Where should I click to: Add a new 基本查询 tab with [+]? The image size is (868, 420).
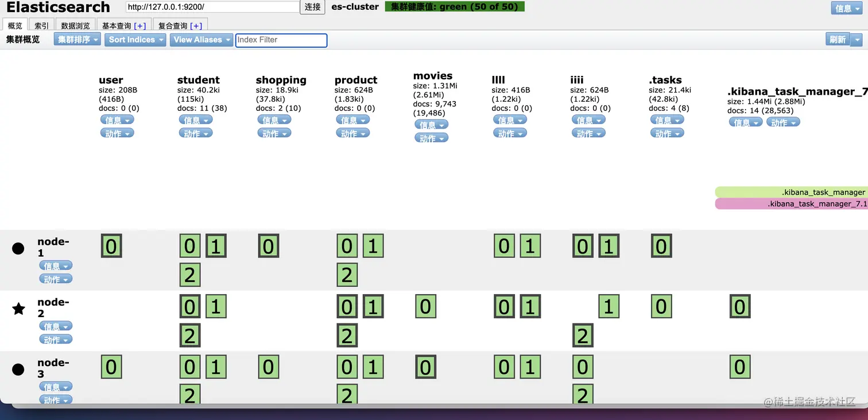click(x=140, y=26)
